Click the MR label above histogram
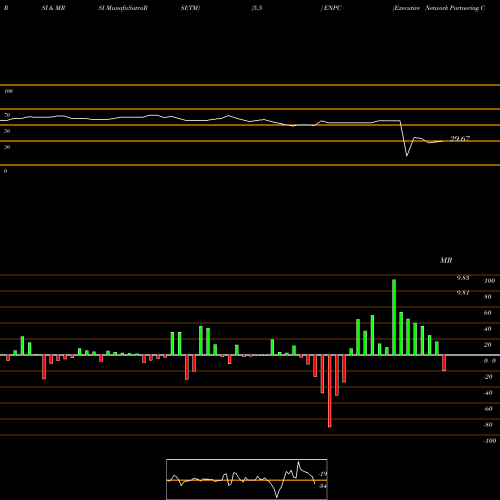 446,260
